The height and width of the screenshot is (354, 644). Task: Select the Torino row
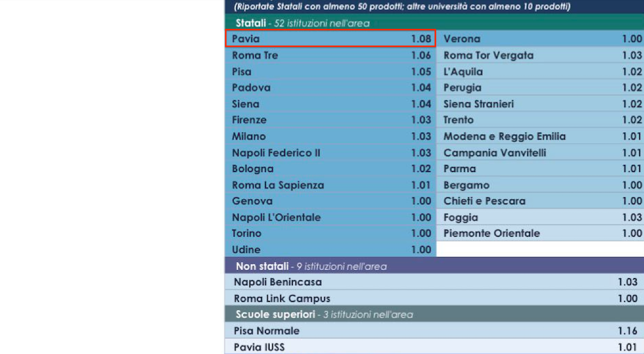(x=330, y=233)
